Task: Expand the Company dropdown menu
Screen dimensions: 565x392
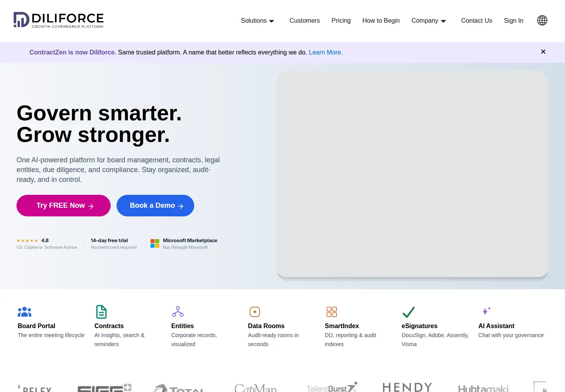Action: [428, 21]
